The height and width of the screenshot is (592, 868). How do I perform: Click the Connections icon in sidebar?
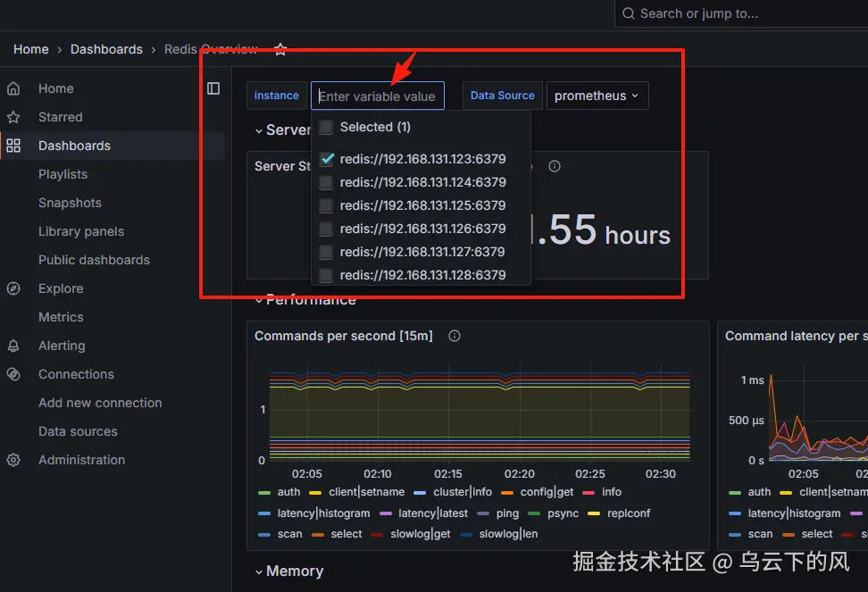[x=13, y=374]
